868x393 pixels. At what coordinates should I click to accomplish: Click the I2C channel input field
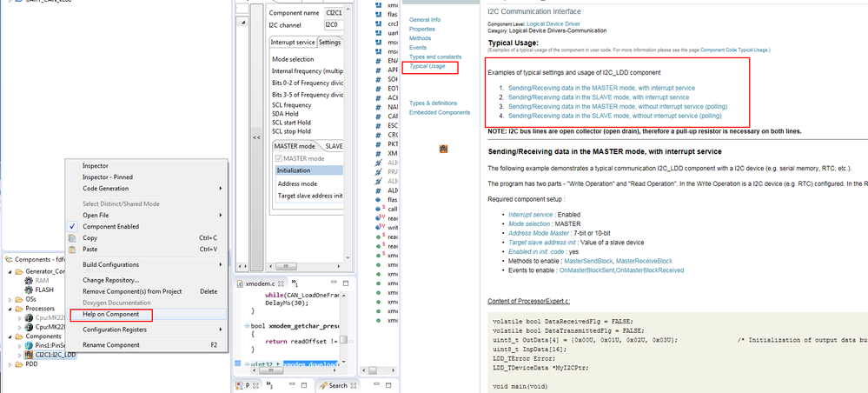click(334, 25)
